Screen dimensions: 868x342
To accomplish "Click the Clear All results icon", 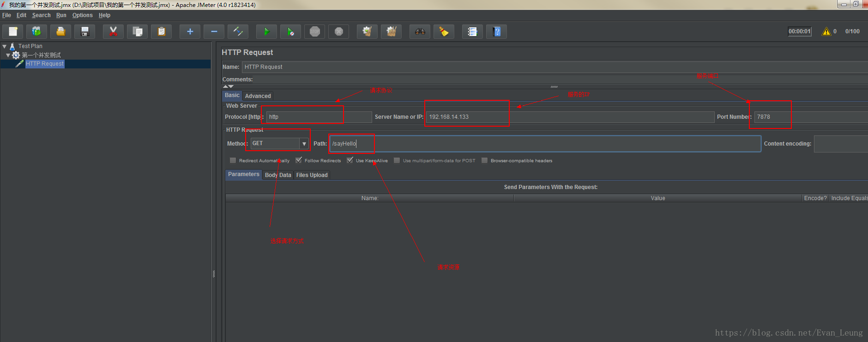I will click(391, 31).
